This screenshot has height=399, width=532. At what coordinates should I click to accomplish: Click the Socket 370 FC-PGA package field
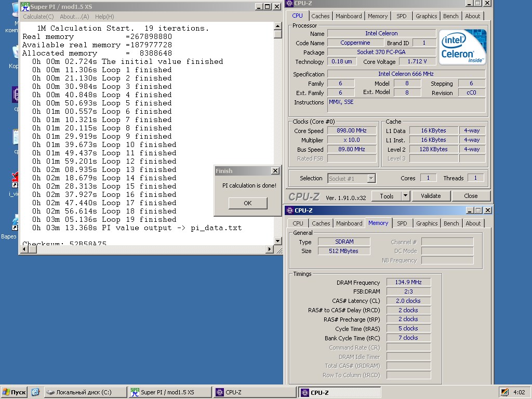(x=381, y=52)
